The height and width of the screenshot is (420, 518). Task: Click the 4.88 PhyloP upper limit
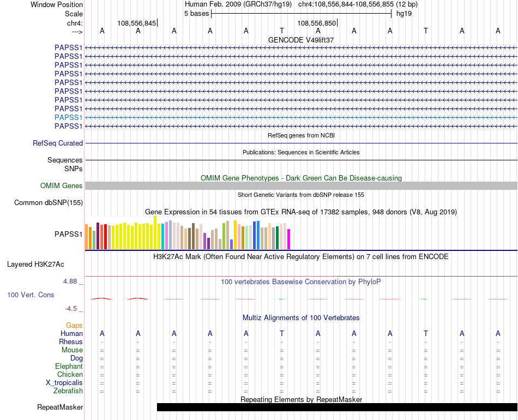[x=70, y=281]
